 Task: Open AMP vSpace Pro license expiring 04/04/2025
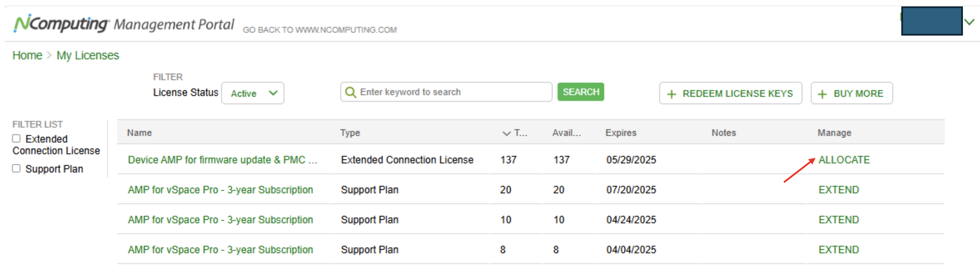pos(220,250)
